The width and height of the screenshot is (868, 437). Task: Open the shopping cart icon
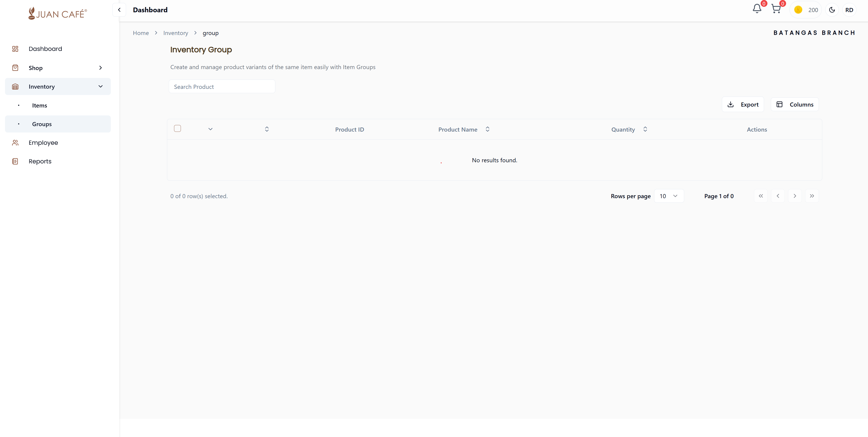click(x=776, y=9)
